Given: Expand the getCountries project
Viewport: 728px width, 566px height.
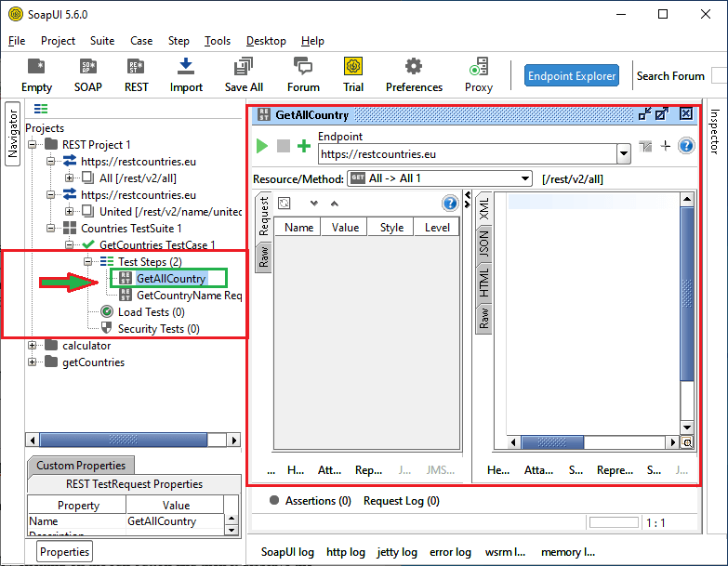Looking at the screenshot, I should point(32,362).
